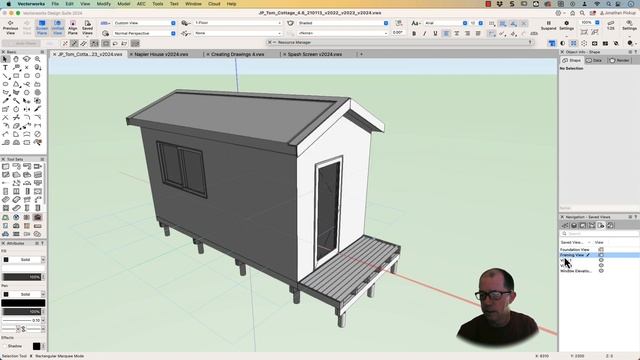640x360 pixels.
Task: Select the Selection arrow tool
Action: point(5,59)
